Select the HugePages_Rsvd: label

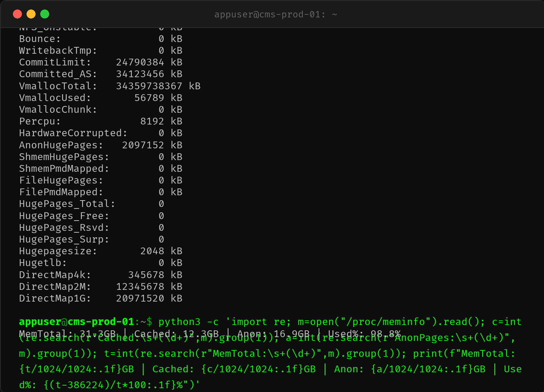[64, 227]
